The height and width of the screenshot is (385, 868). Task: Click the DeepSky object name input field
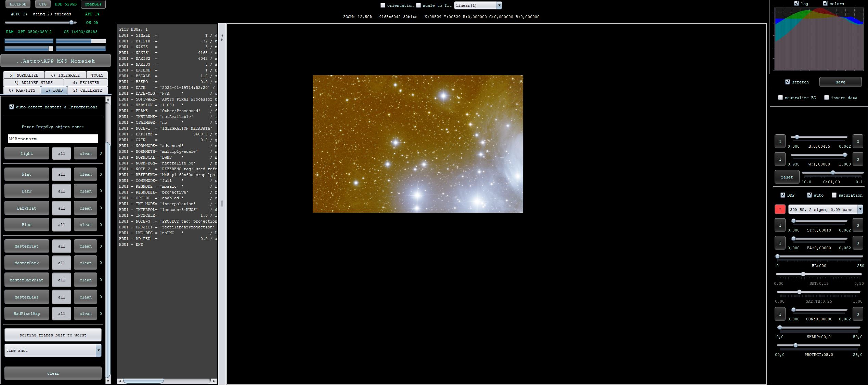click(x=53, y=139)
